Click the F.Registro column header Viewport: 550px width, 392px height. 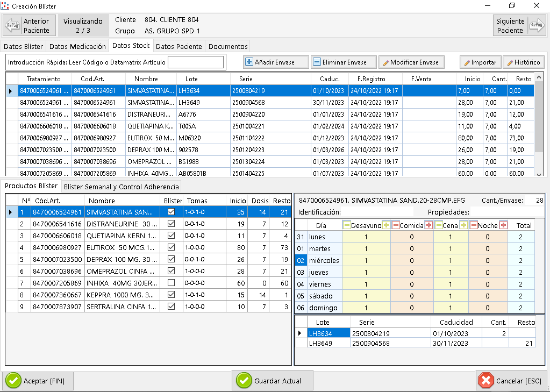pos(375,79)
